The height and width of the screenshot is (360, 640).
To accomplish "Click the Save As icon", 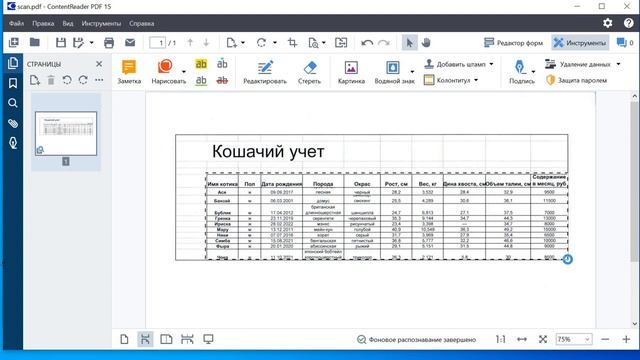I will (x=78, y=42).
